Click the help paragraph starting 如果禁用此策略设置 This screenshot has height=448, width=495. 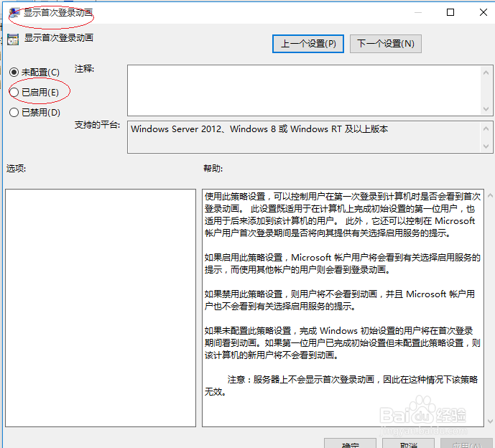tap(340, 300)
